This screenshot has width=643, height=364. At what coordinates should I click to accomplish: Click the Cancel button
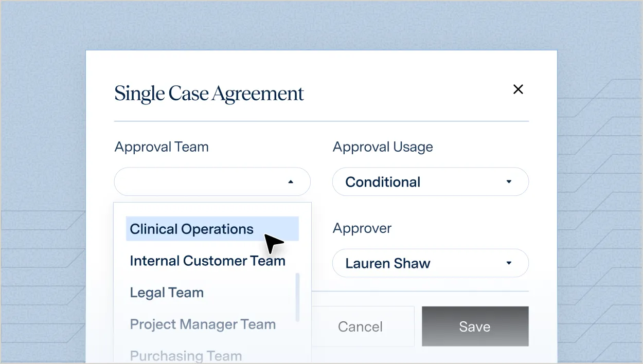click(x=361, y=326)
